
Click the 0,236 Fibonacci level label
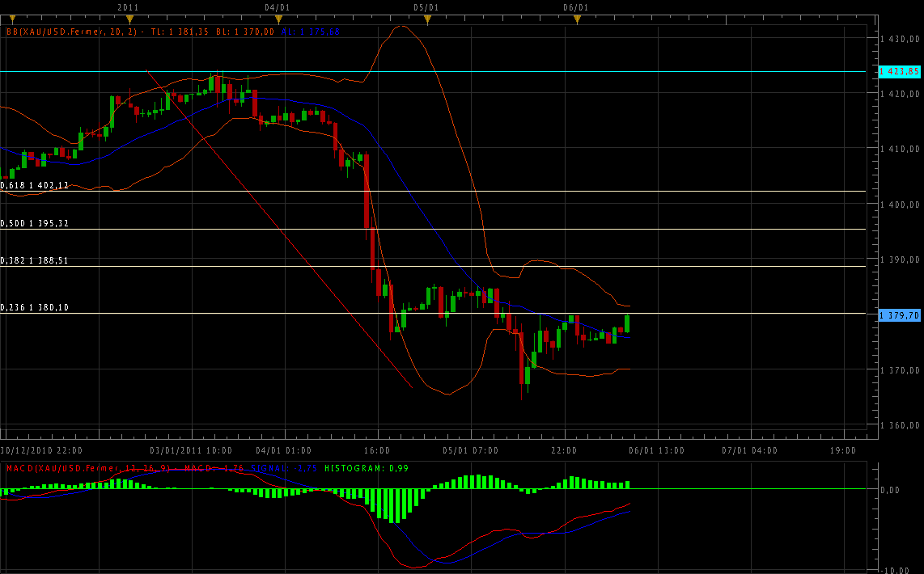click(x=35, y=307)
